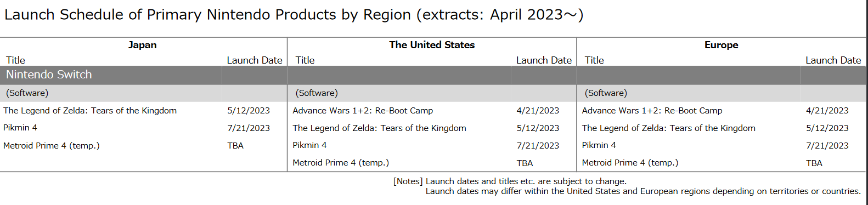Click Europe's 7/21/2023 launch date
Screen dimensions: 868x205
[x=827, y=146]
